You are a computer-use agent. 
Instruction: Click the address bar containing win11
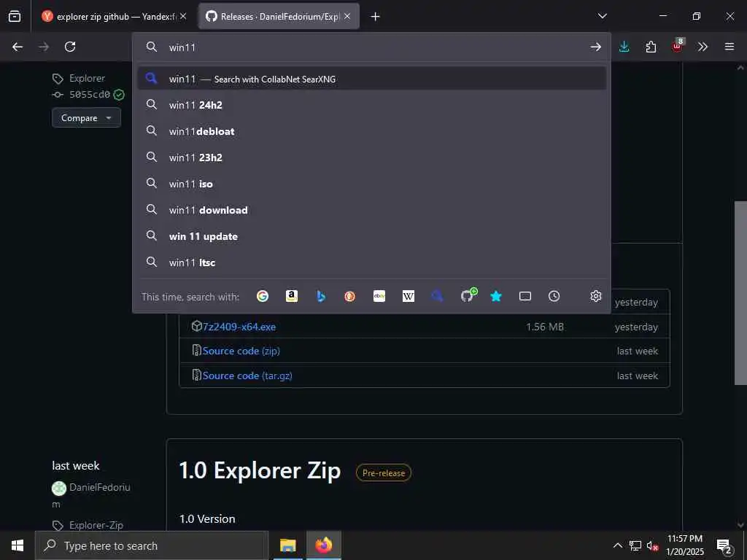point(371,47)
